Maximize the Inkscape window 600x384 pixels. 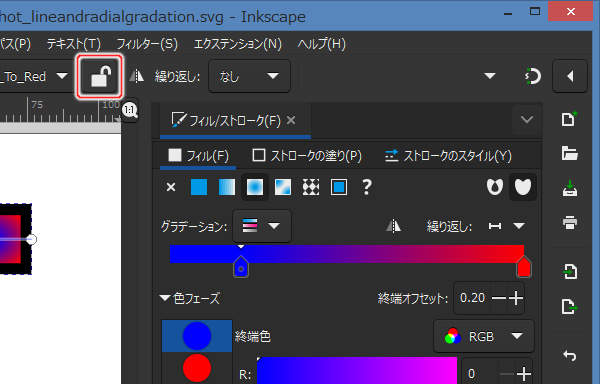click(x=535, y=11)
